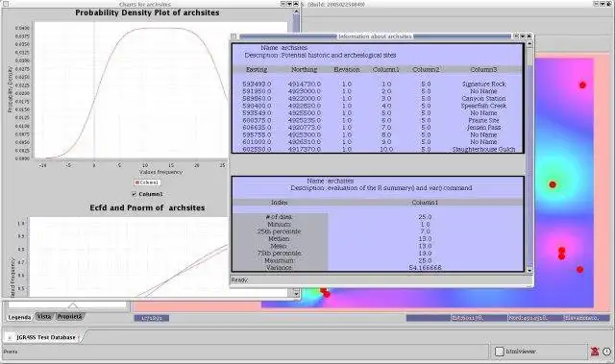Screen dimensions: 615x364
Task: Click the variance value 54.166668
Action: (x=425, y=268)
